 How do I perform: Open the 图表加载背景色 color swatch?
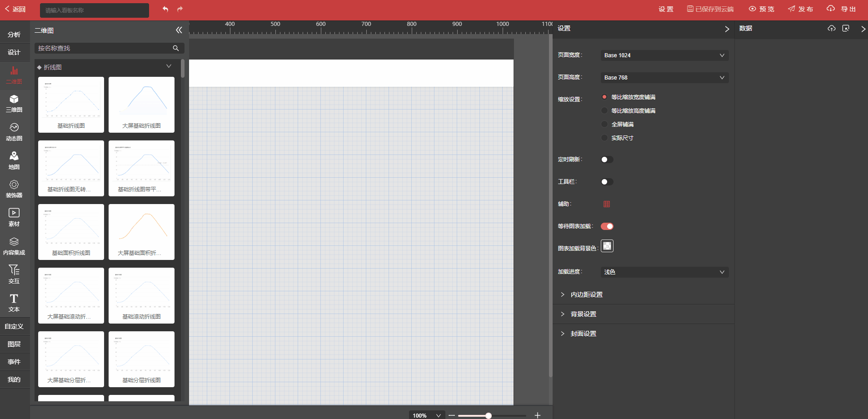point(607,246)
